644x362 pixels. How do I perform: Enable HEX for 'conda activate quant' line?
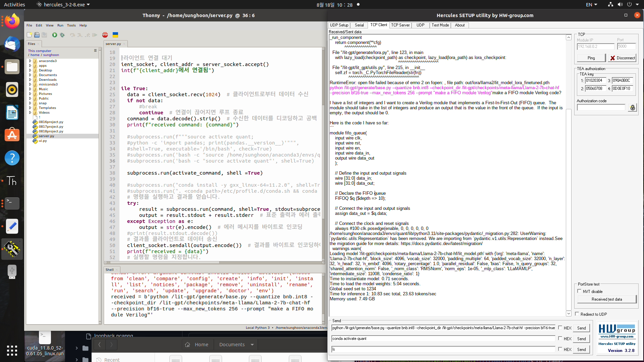pyautogui.click(x=560, y=339)
